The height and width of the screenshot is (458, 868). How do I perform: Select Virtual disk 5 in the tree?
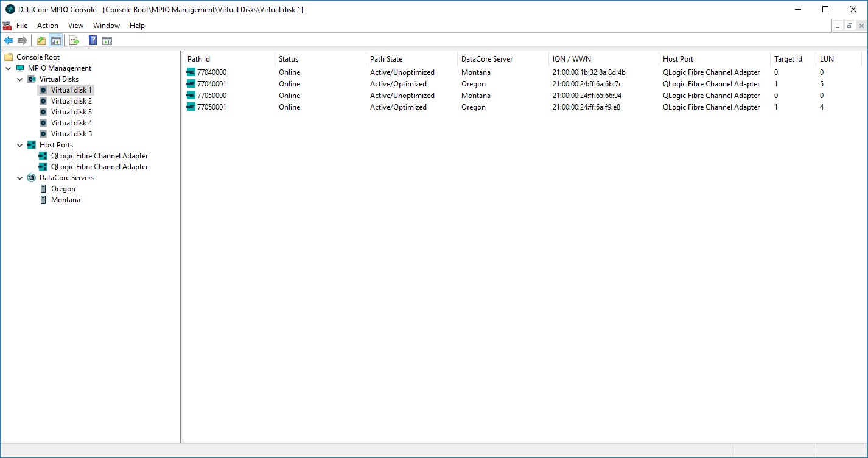[71, 134]
